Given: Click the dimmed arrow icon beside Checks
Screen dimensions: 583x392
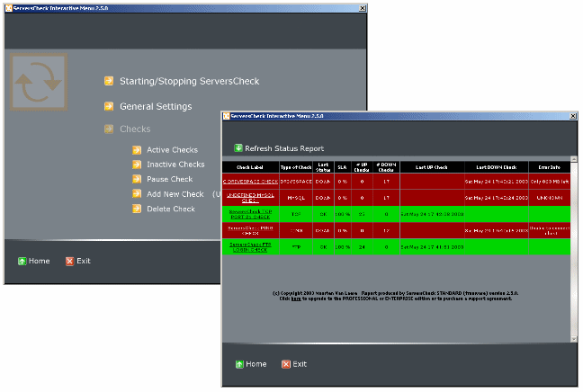Looking at the screenshot, I should (x=109, y=129).
